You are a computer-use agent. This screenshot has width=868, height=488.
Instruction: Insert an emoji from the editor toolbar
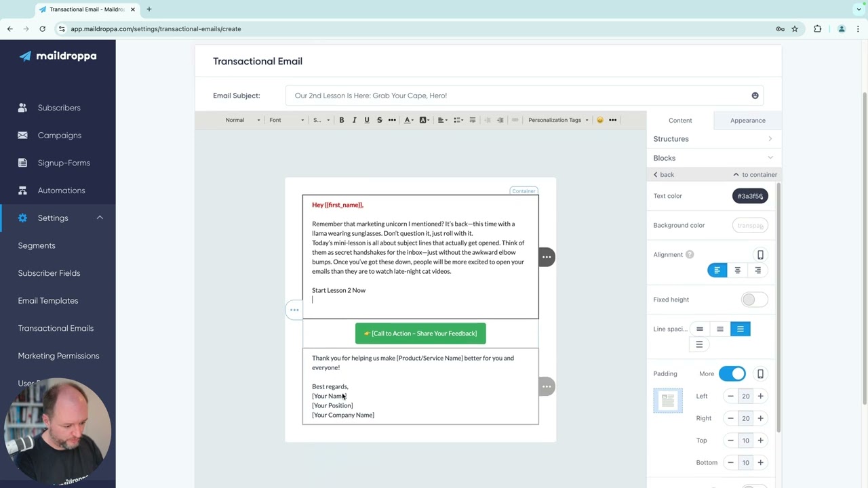tap(599, 120)
